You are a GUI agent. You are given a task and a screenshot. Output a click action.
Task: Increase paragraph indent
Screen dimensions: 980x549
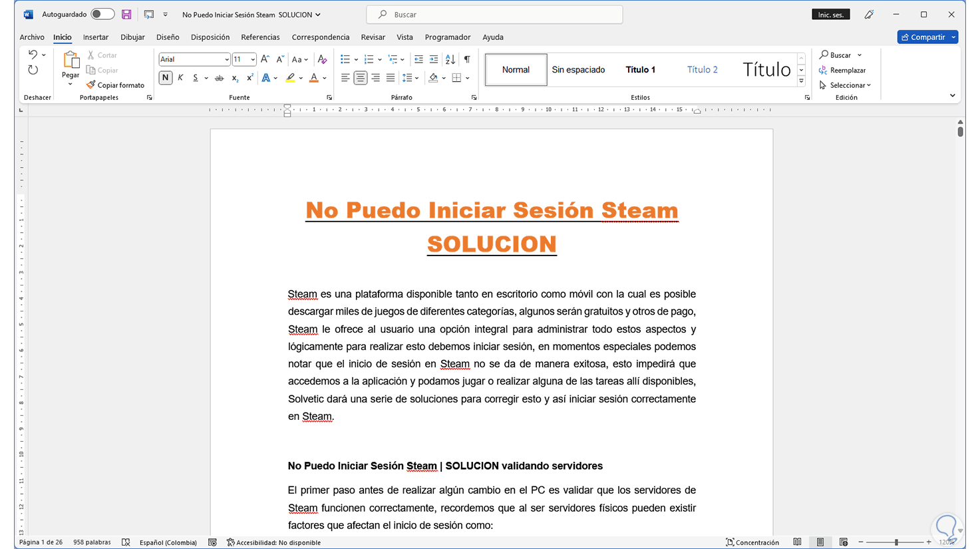(x=434, y=59)
